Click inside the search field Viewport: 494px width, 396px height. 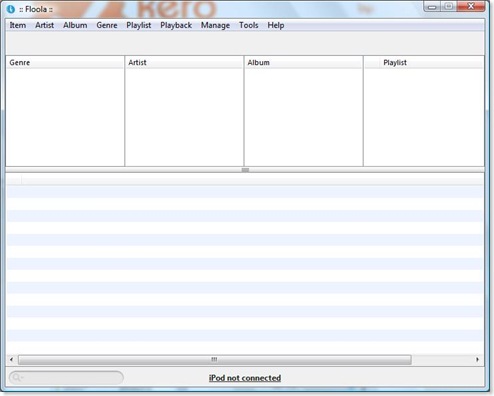[x=66, y=377]
